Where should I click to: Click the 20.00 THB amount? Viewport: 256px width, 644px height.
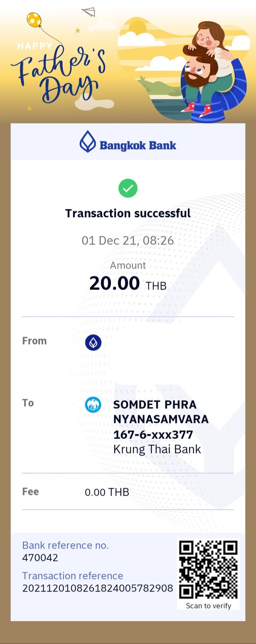pos(128,283)
